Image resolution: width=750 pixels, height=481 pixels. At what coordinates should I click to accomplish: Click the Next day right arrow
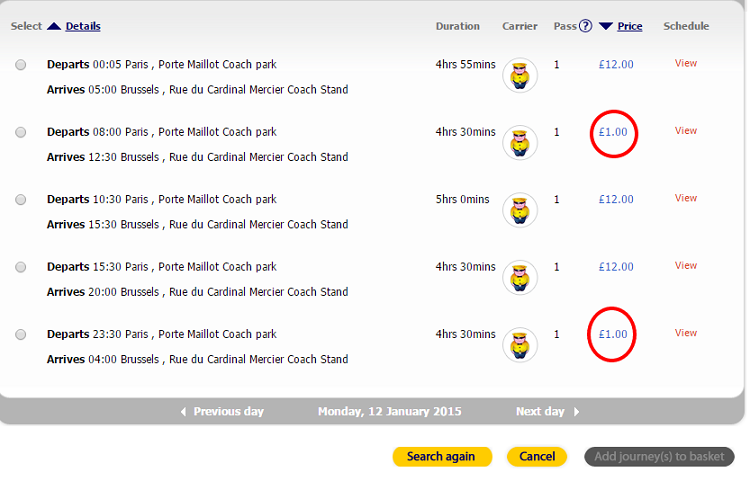tap(577, 412)
